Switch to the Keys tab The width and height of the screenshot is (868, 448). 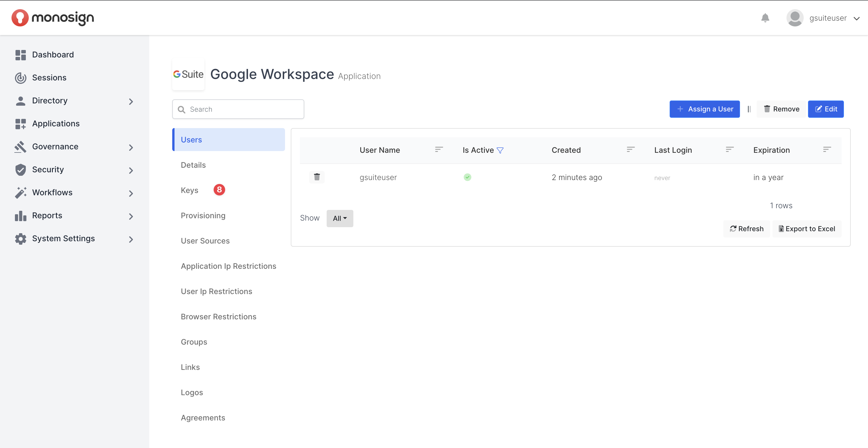[x=190, y=190]
